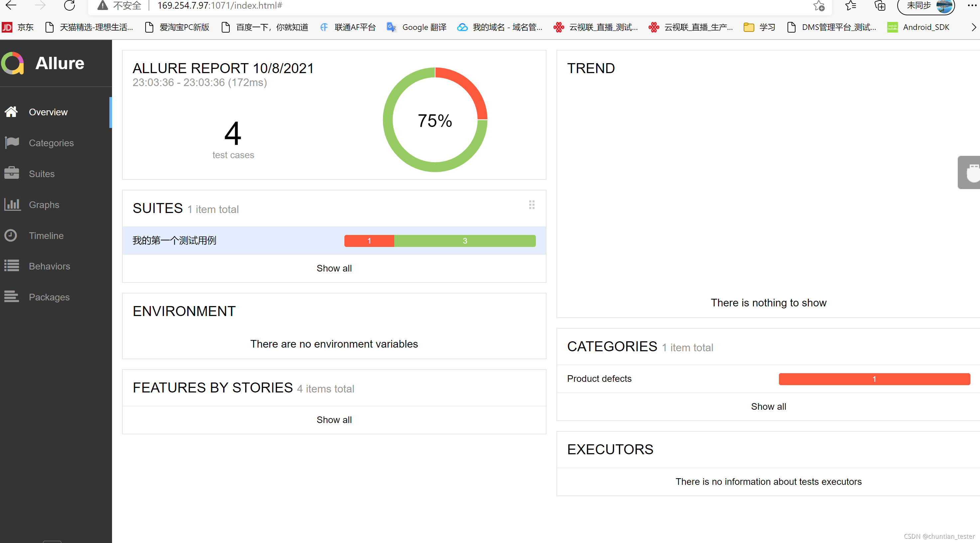This screenshot has height=543, width=980.
Task: Click the red Product defects bar
Action: (x=874, y=379)
